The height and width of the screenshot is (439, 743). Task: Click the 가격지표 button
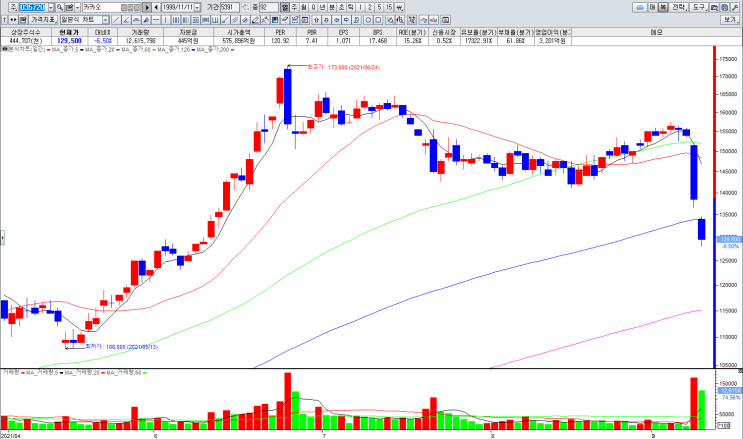(x=43, y=20)
